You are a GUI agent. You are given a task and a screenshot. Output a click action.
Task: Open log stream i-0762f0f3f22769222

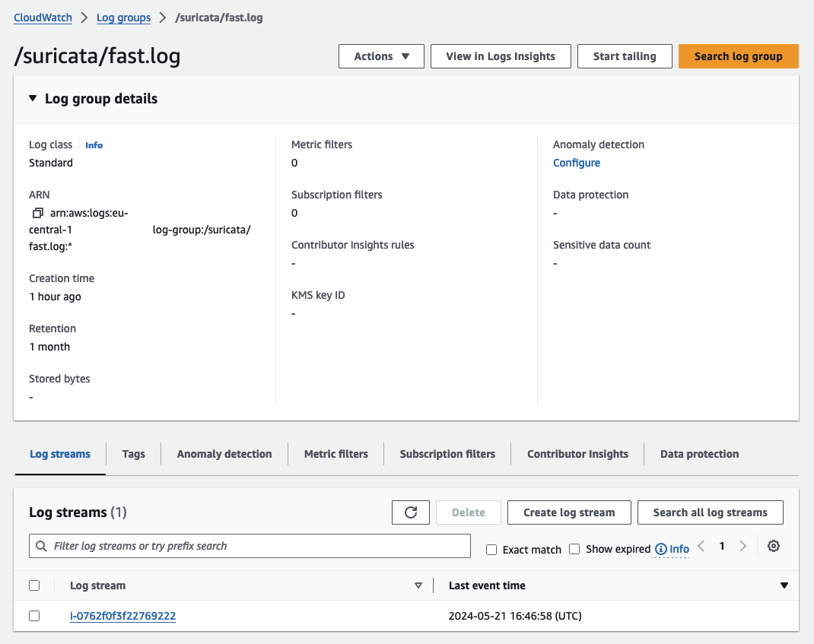pos(122,616)
